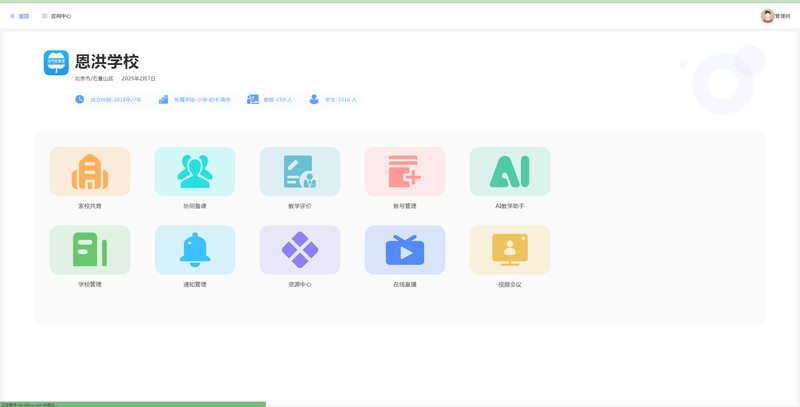Open the 账号管理 app icon
Screen dimensions: 800x407
405,171
